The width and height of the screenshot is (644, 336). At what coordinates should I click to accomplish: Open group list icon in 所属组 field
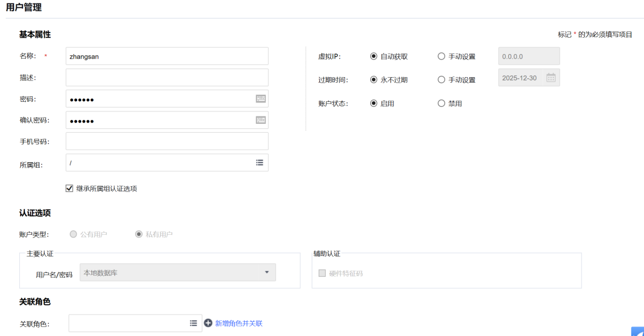tap(260, 163)
